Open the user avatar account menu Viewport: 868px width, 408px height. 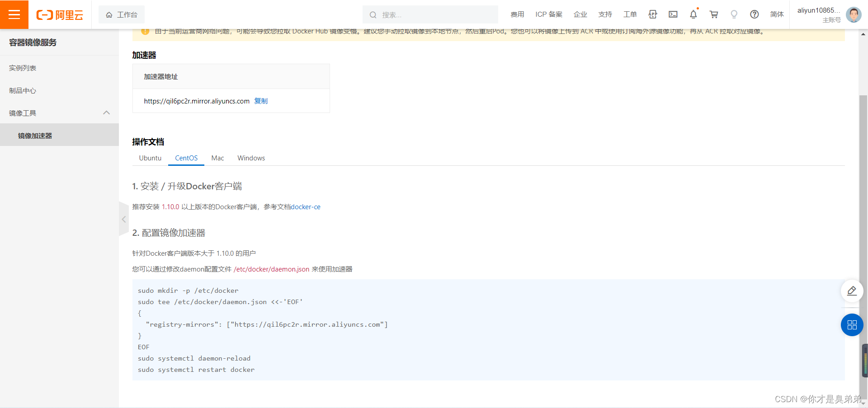854,15
